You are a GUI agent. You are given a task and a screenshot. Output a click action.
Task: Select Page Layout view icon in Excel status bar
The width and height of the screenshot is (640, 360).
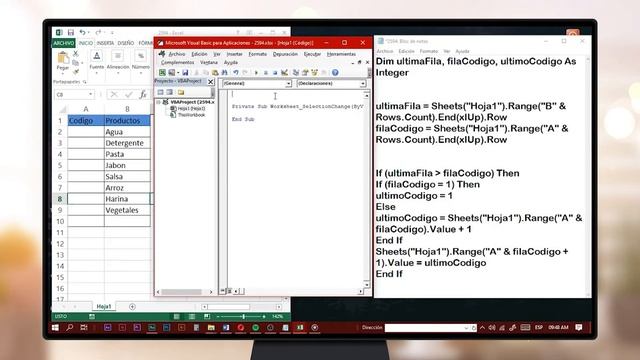pyautogui.click(x=192, y=316)
